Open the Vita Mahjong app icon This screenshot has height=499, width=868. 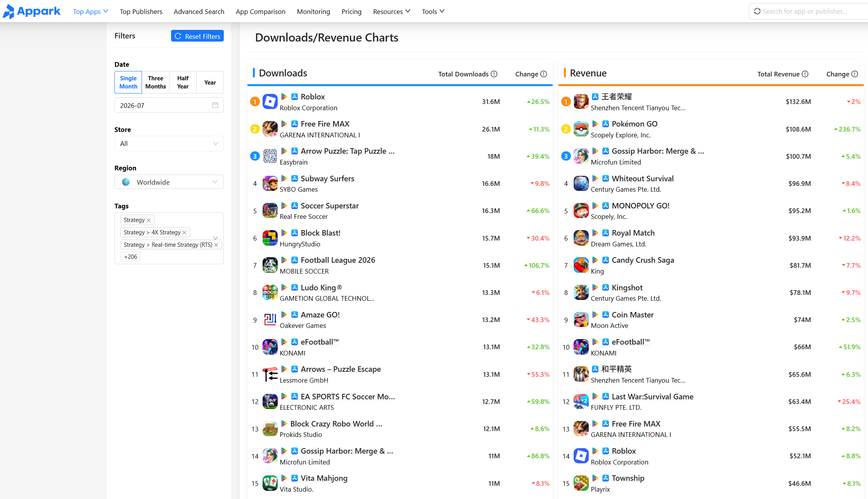(270, 483)
